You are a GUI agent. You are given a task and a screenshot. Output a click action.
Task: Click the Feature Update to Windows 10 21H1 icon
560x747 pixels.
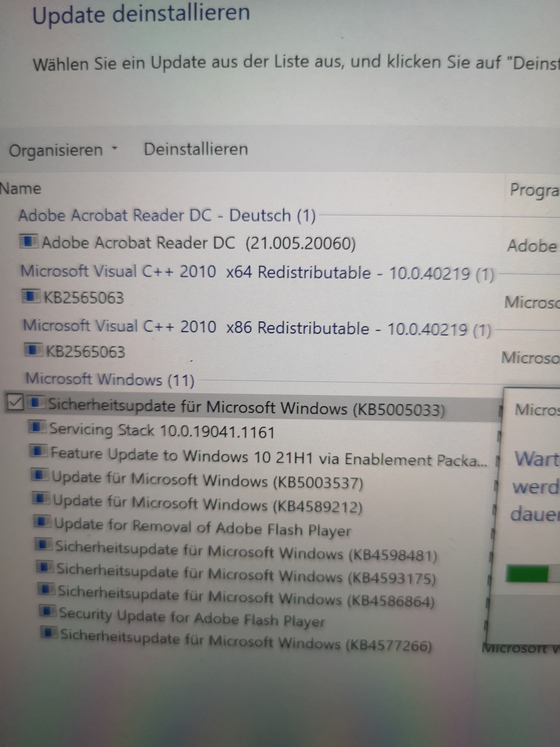click(38, 451)
